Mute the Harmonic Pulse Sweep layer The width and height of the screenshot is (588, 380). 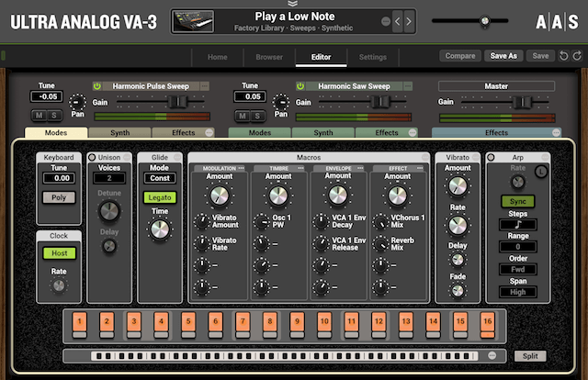click(39, 116)
